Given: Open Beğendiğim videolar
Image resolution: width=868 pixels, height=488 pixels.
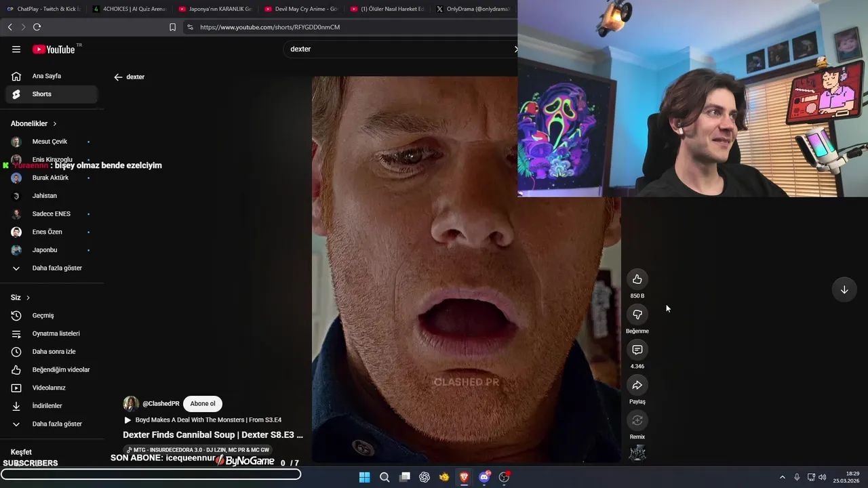Looking at the screenshot, I should 52,369.
